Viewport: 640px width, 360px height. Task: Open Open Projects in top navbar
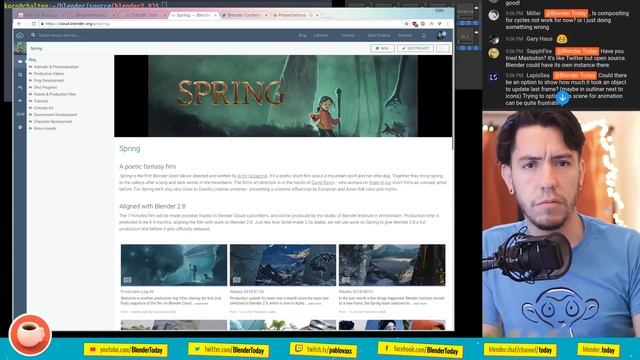point(378,36)
